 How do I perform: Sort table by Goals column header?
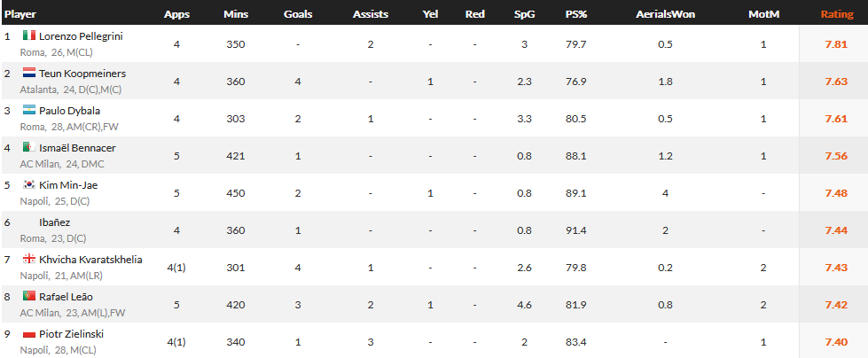[x=298, y=14]
